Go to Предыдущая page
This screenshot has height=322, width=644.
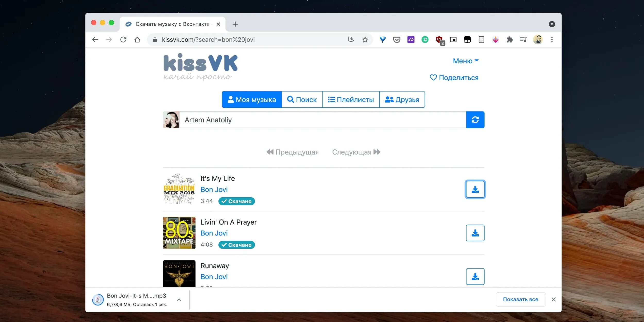(292, 152)
